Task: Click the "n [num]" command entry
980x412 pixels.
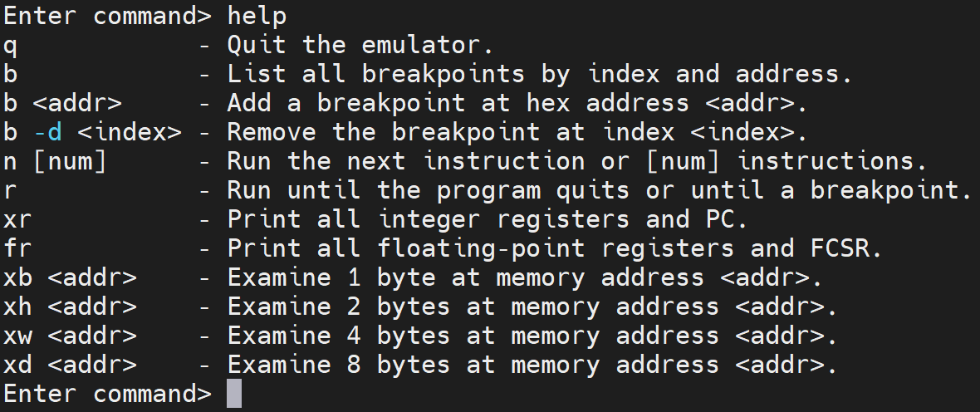Action: [x=56, y=160]
